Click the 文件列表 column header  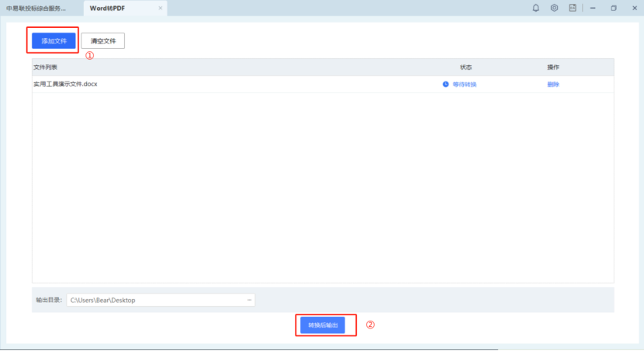click(x=45, y=67)
